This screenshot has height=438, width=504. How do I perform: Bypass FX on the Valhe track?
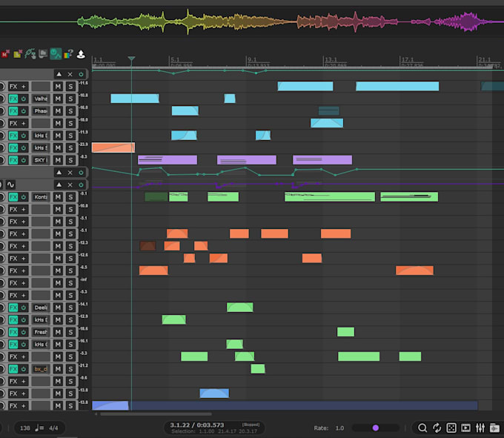pos(24,99)
